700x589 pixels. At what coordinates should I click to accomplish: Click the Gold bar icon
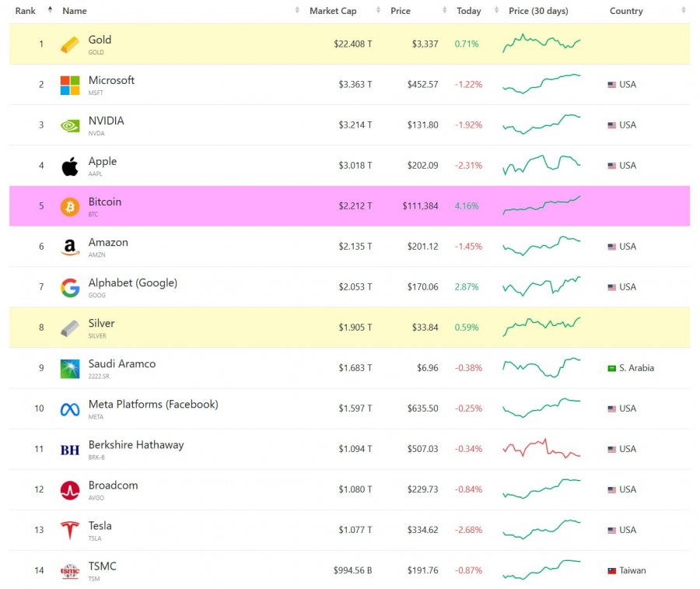click(x=70, y=44)
